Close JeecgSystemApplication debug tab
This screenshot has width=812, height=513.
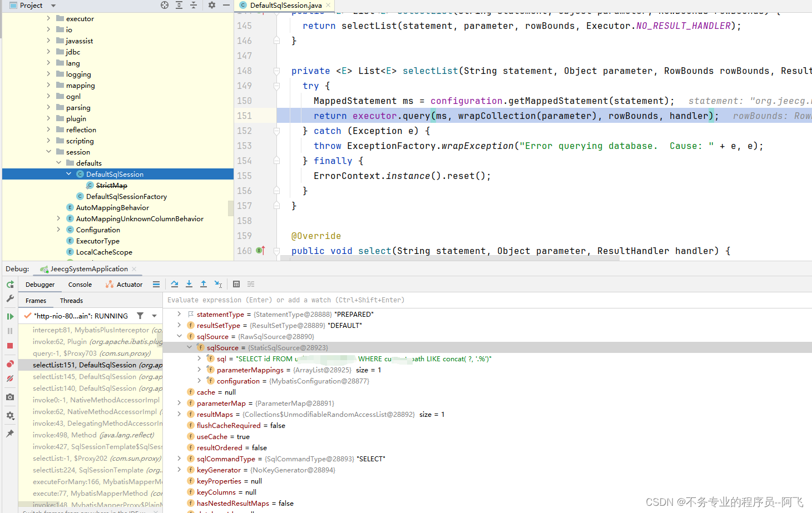(134, 269)
